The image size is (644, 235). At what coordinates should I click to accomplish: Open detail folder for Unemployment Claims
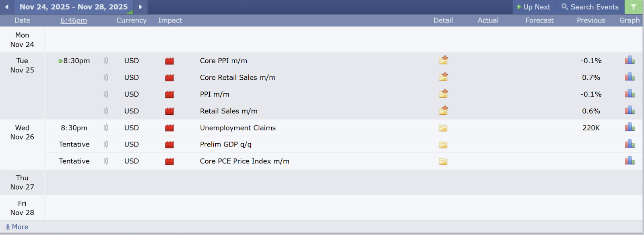[443, 128]
